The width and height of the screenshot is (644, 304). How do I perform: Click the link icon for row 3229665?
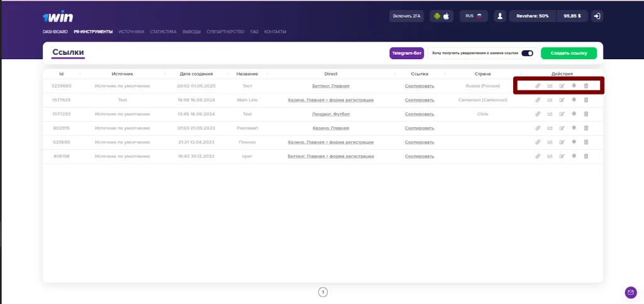[x=538, y=86]
